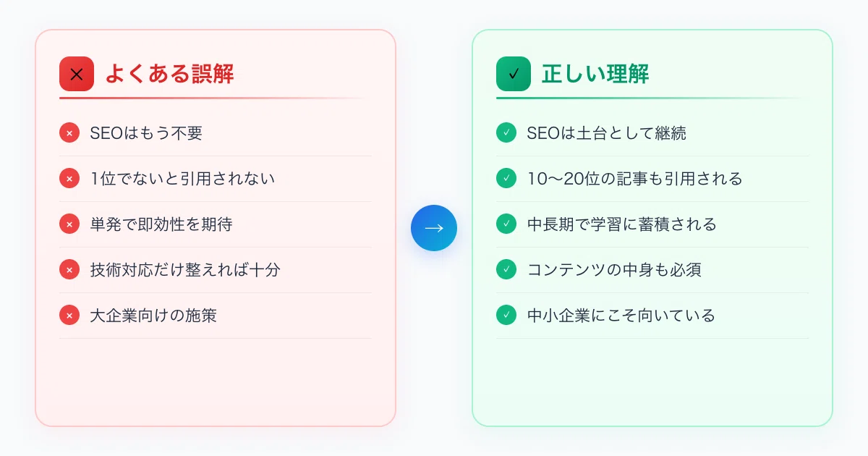Image resolution: width=868 pixels, height=456 pixels.
Task: Click the large red X icon beside よくある誤解
Action: point(77,74)
